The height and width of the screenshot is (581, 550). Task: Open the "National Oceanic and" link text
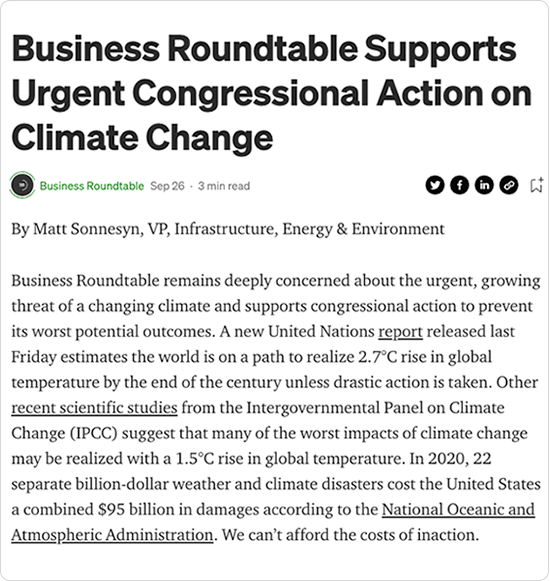point(458,509)
